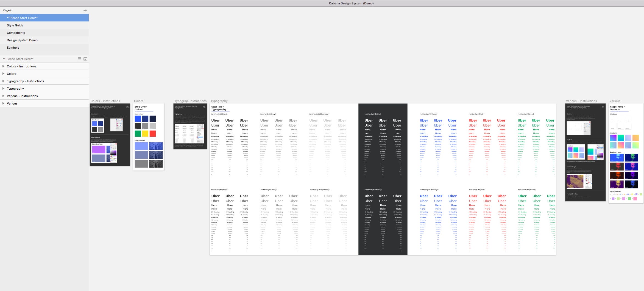
Task: Select the green base color swatch
Action: 138,133
